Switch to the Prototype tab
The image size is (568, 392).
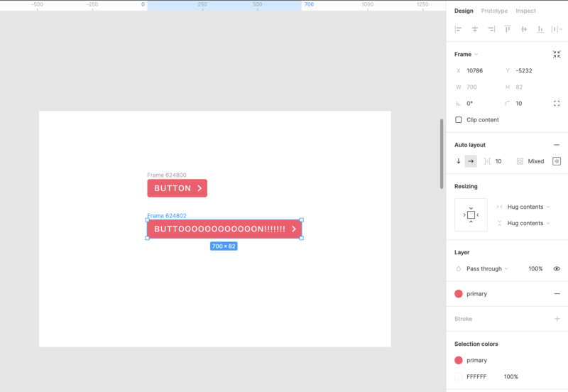click(x=494, y=11)
